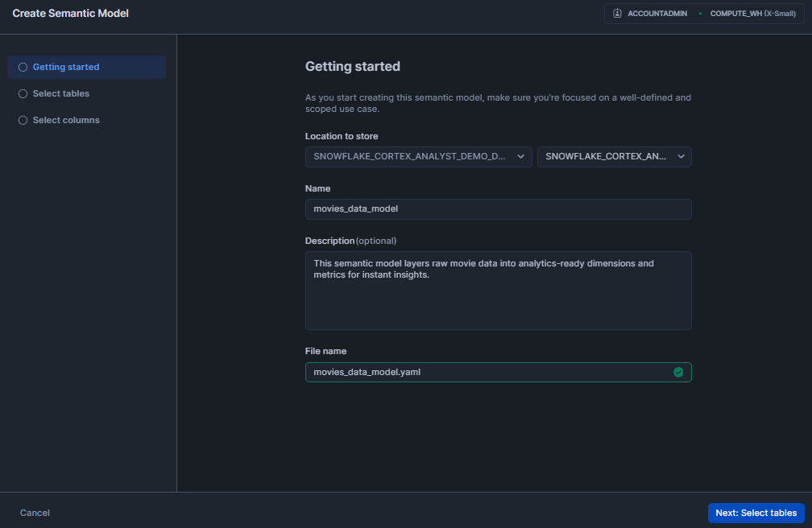The image size is (812, 528).
Task: Navigate to the Select tables step
Action: [x=60, y=93]
